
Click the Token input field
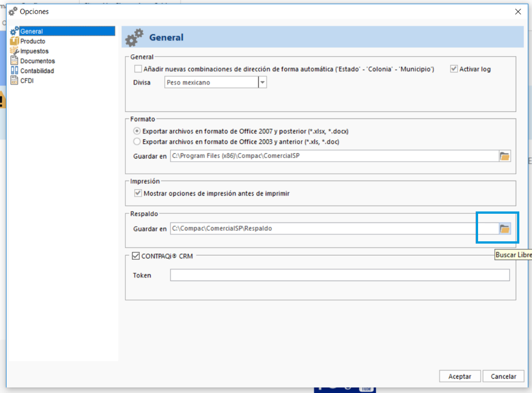[x=339, y=275]
